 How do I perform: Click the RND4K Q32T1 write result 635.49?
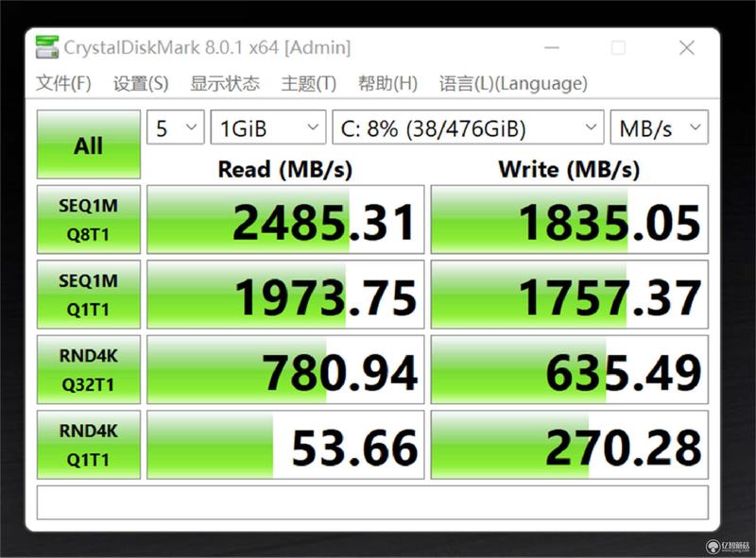point(570,370)
